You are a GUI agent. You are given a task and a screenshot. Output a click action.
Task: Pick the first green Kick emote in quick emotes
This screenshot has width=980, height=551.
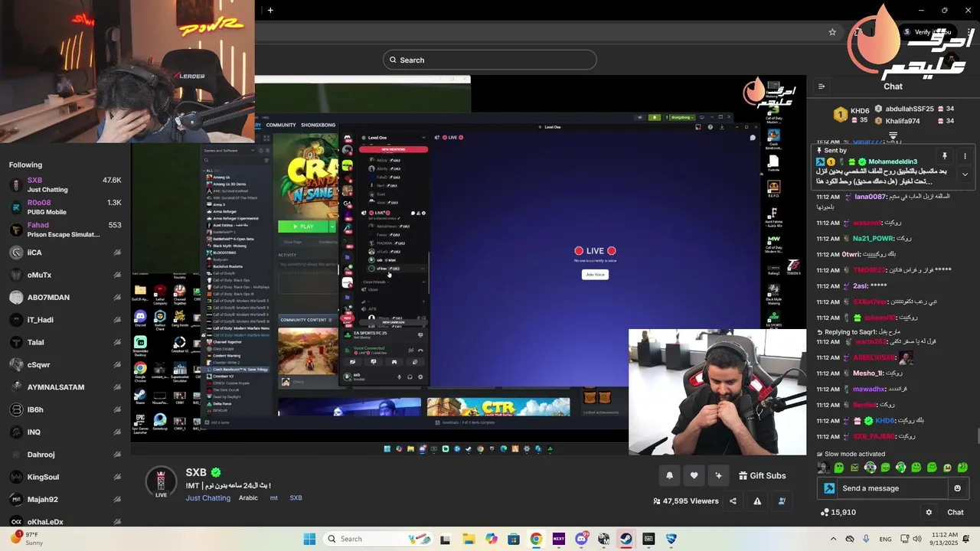(x=839, y=468)
